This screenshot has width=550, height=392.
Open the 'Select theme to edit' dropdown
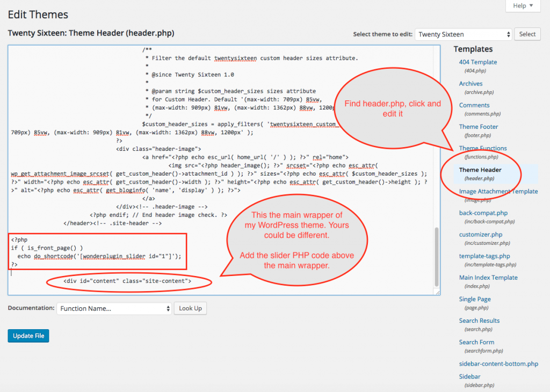pyautogui.click(x=463, y=34)
